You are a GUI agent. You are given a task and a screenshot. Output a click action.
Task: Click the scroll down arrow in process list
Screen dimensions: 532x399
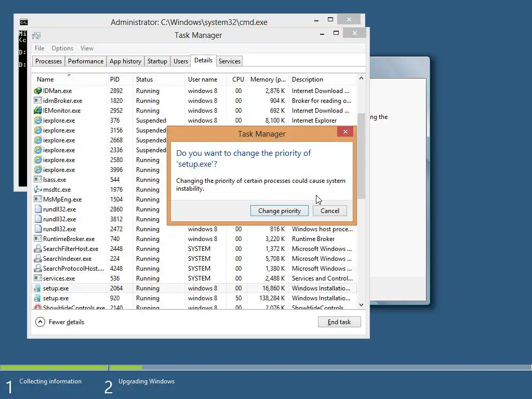tap(361, 304)
